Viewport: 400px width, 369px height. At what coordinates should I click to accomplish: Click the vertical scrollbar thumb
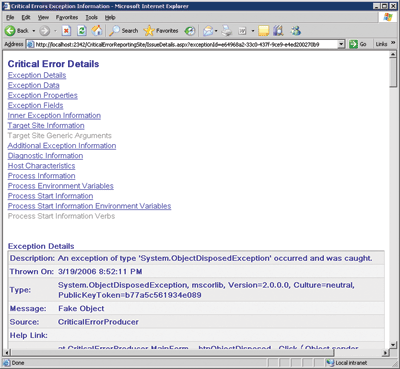point(393,72)
